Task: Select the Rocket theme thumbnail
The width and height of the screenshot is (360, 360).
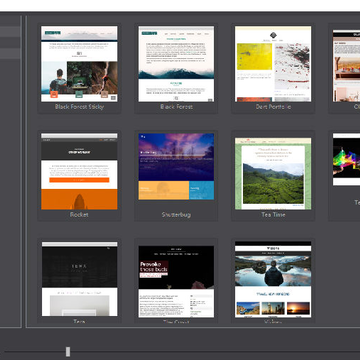Action: coord(79,171)
